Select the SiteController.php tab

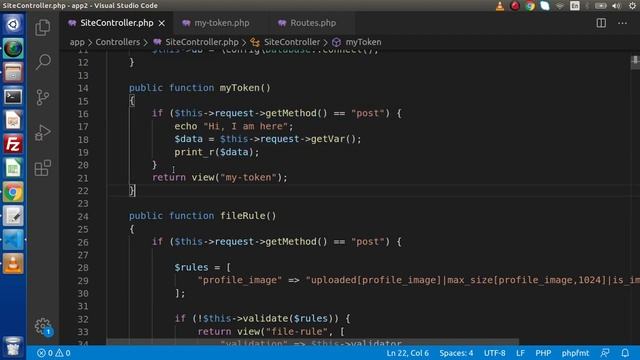coord(117,23)
